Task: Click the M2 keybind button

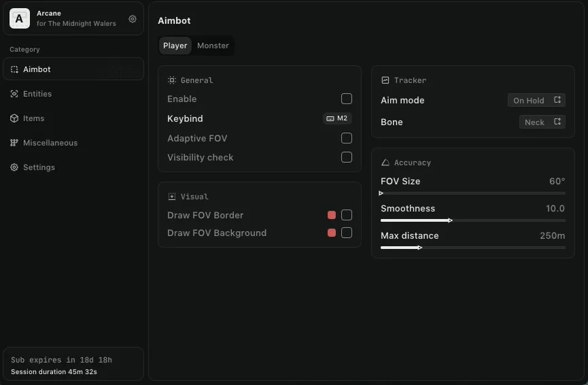Action: (x=337, y=118)
